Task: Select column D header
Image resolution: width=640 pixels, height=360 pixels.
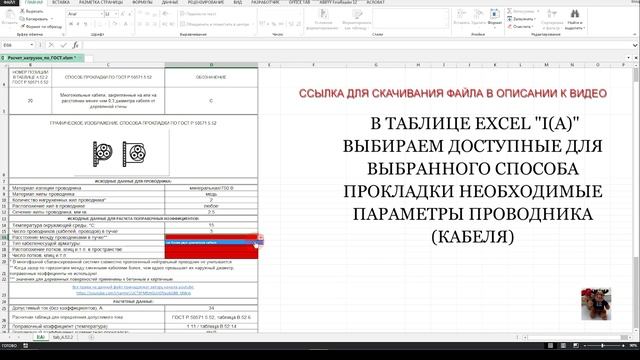Action: 211,65
